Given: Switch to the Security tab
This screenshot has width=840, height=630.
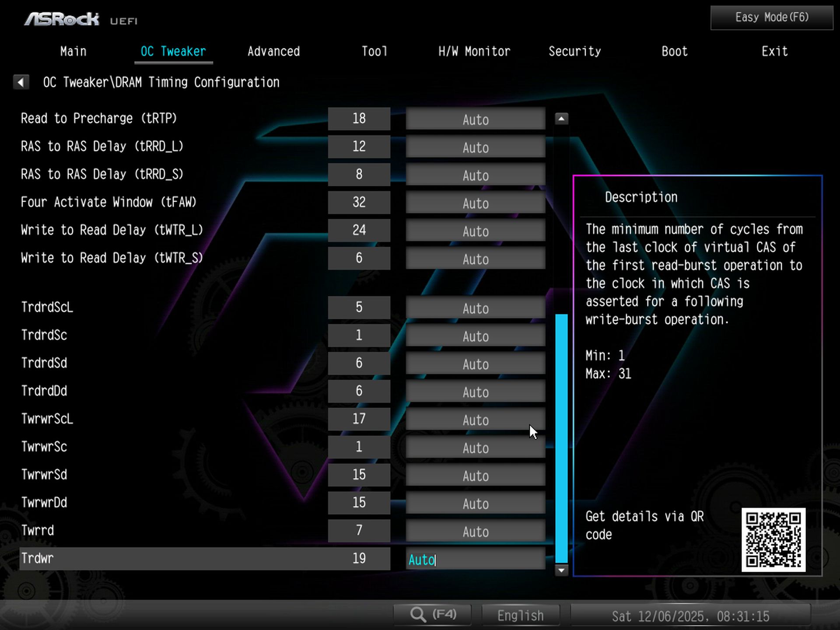Looking at the screenshot, I should [x=575, y=51].
